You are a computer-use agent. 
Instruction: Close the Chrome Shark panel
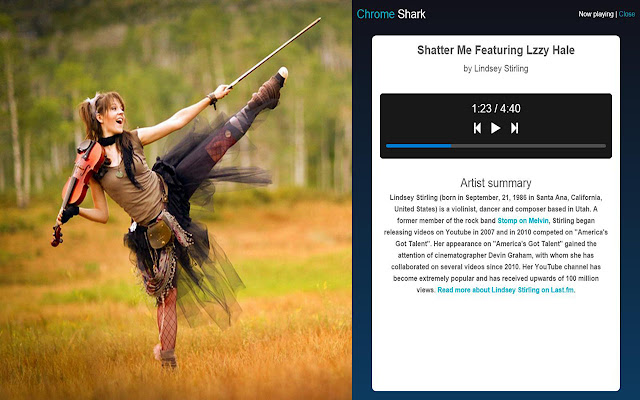click(x=627, y=14)
